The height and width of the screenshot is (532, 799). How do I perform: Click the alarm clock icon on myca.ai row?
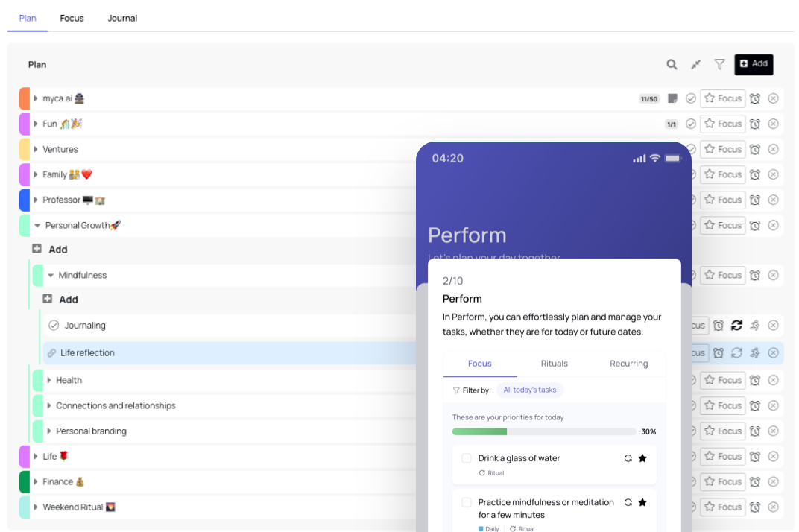(755, 98)
